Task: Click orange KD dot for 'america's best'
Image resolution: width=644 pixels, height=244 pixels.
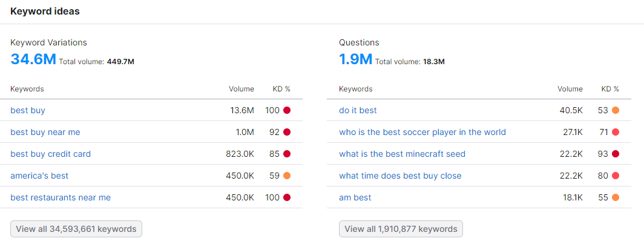Action: click(x=287, y=176)
